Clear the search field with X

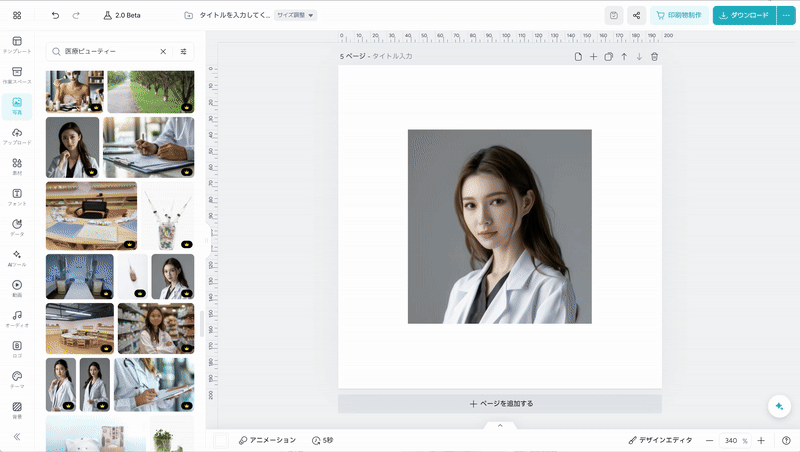pyautogui.click(x=164, y=51)
